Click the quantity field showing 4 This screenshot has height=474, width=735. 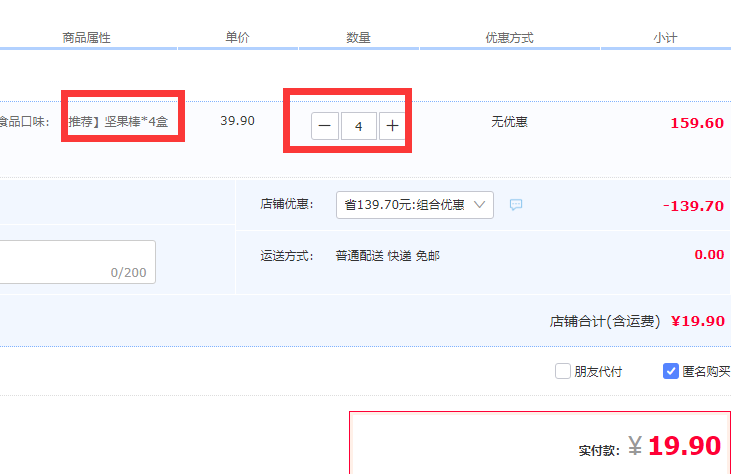tap(359, 126)
